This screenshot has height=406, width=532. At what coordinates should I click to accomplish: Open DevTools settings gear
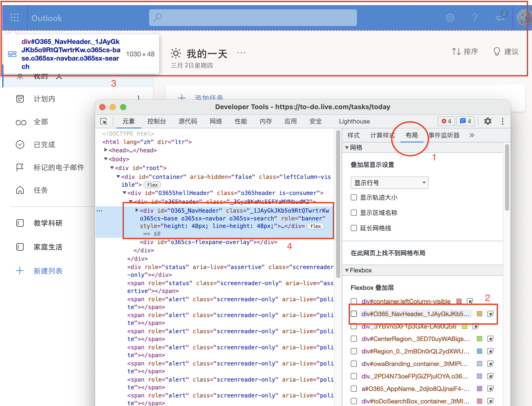coord(488,121)
